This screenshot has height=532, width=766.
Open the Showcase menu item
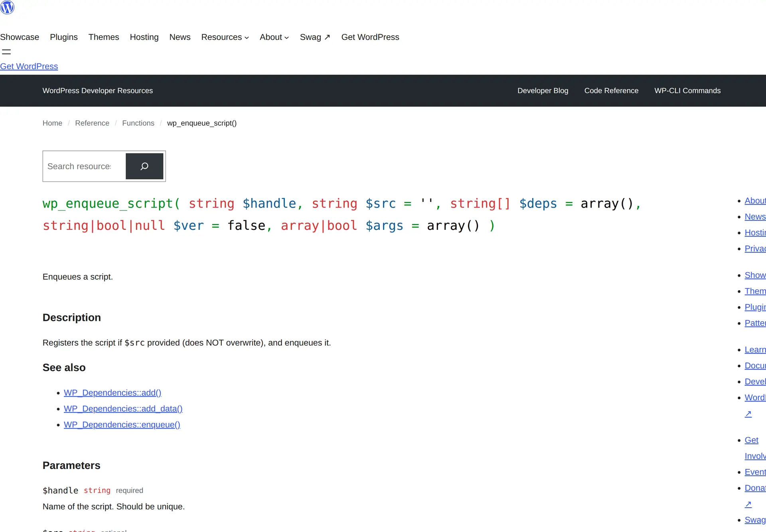point(20,37)
